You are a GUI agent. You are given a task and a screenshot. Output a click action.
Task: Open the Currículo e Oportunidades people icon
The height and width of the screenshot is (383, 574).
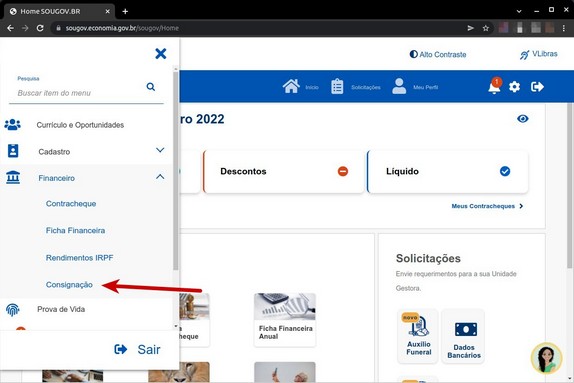[12, 124]
